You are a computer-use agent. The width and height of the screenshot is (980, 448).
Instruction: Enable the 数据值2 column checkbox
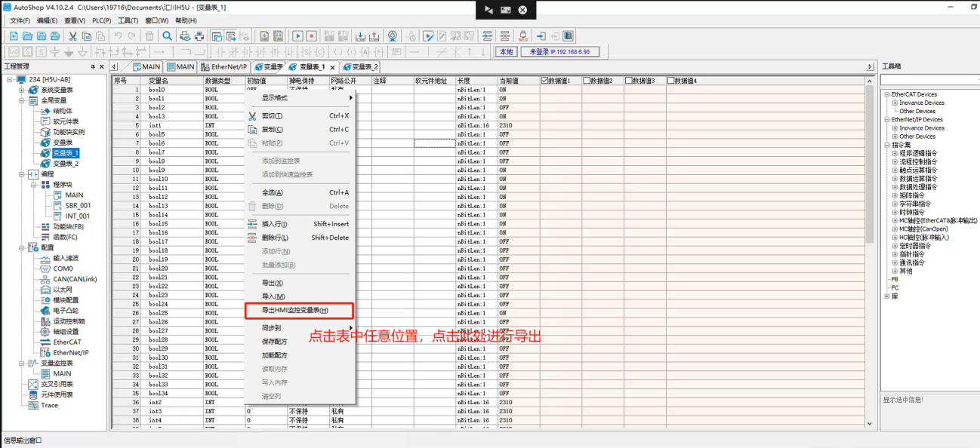(x=587, y=81)
